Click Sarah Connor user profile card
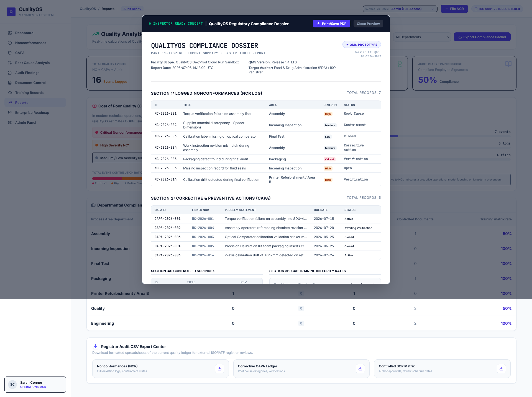Viewport: 532px width, 397px height. pyautogui.click(x=35, y=385)
